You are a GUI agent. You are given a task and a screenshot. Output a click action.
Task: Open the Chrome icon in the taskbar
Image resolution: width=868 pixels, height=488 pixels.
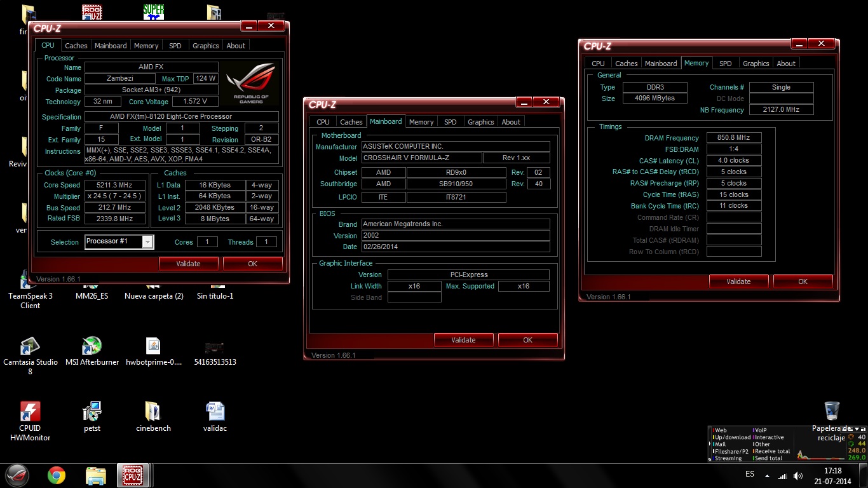point(57,475)
